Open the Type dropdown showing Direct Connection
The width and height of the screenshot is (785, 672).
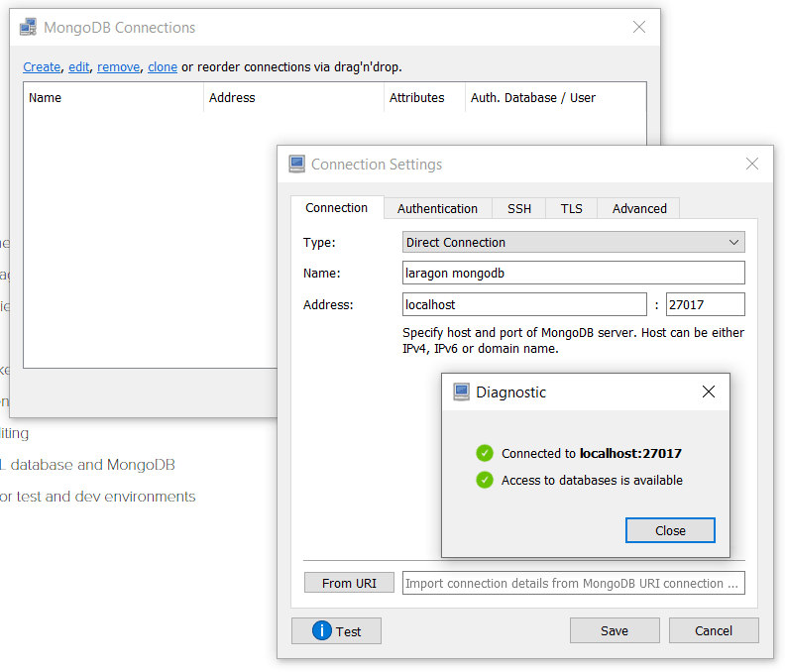pos(573,243)
